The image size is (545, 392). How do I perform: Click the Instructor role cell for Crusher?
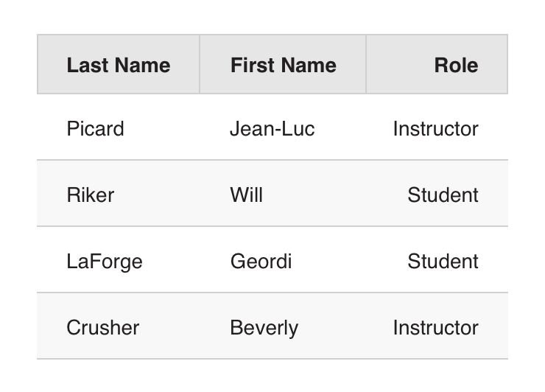tap(435, 327)
